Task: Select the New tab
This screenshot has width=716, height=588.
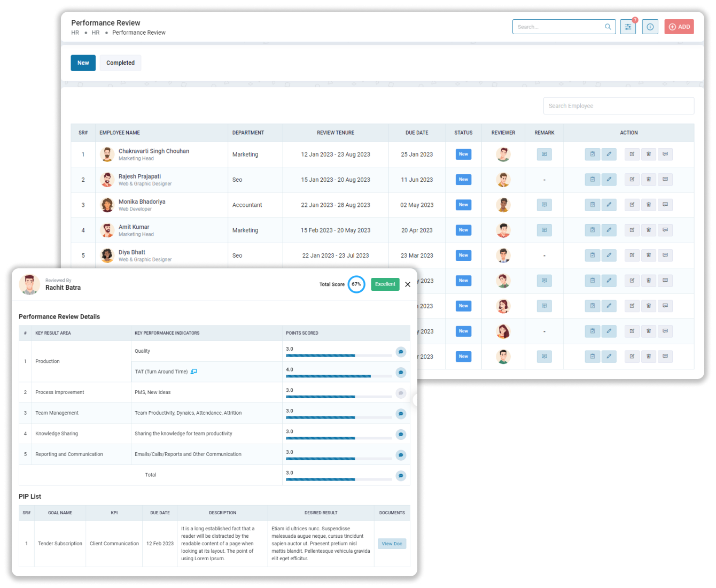Action: point(83,63)
